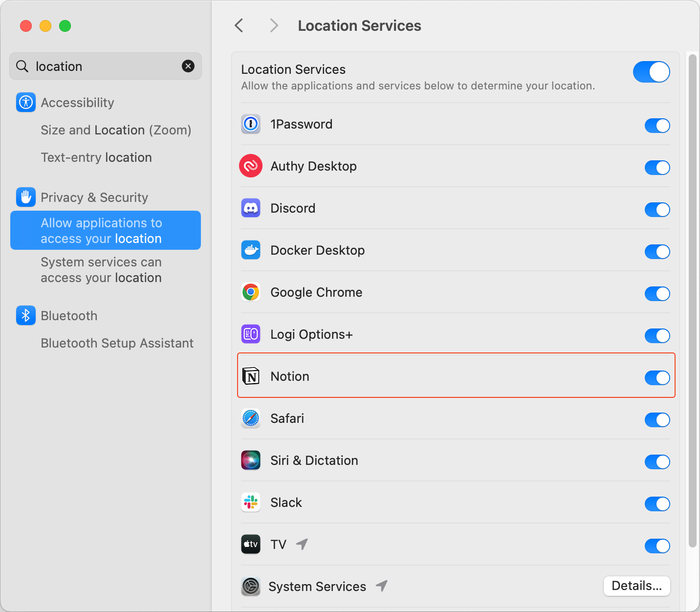700x612 pixels.
Task: Click the location arrow beside System Services
Action: pyautogui.click(x=382, y=586)
